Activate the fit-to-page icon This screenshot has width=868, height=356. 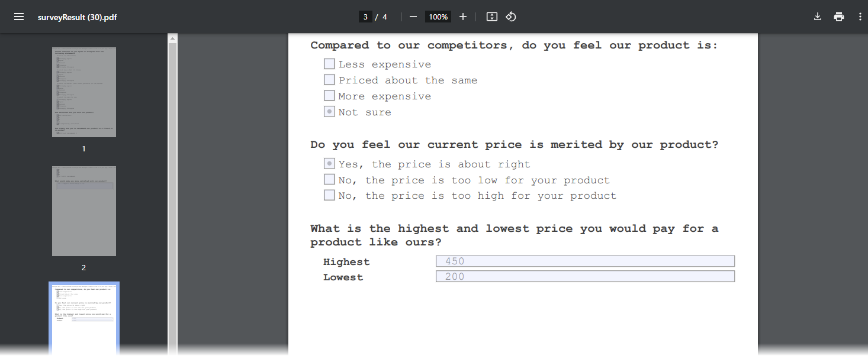pos(491,17)
